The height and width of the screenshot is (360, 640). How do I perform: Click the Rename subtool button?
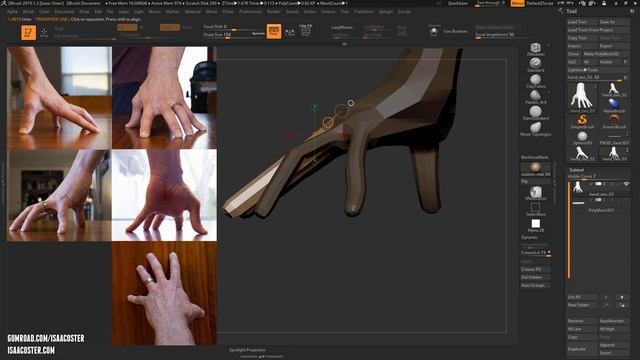point(582,321)
